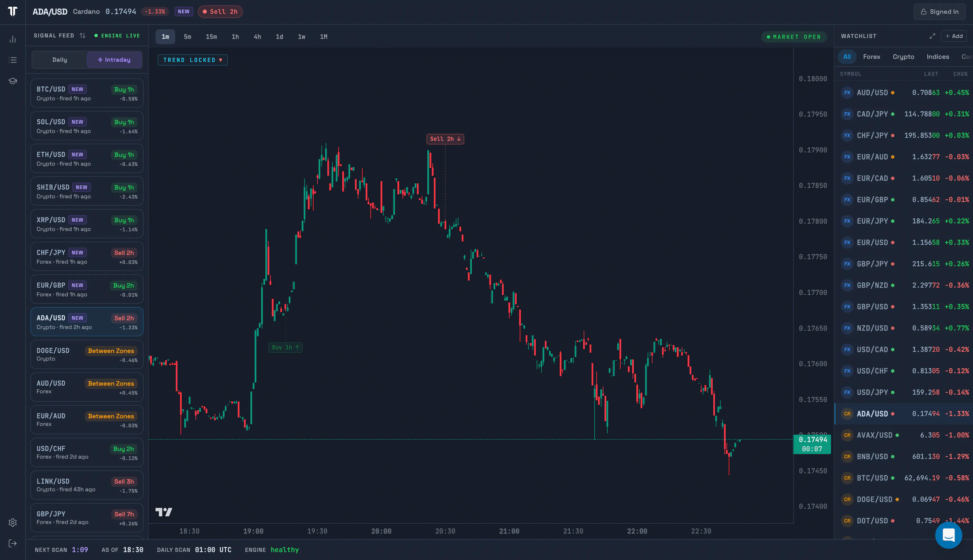Select EUR/USD row in watchlist

click(903, 243)
